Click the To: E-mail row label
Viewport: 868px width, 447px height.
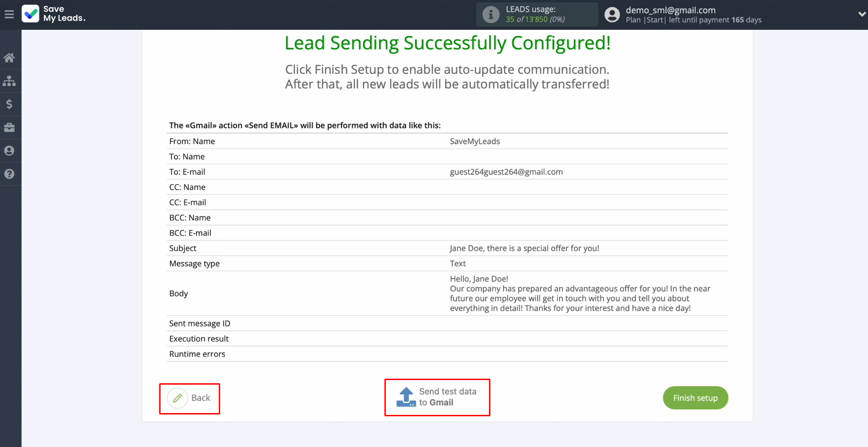tap(187, 172)
